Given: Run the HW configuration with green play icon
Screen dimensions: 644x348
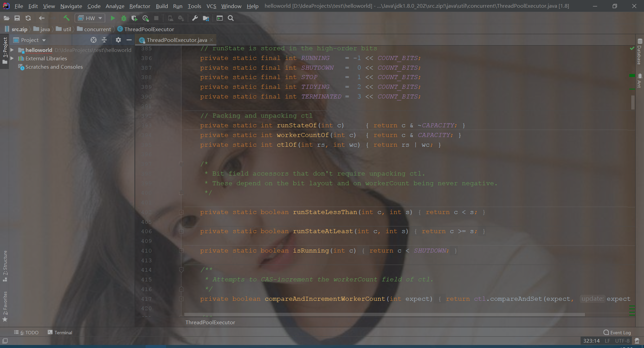Looking at the screenshot, I should click(113, 18).
